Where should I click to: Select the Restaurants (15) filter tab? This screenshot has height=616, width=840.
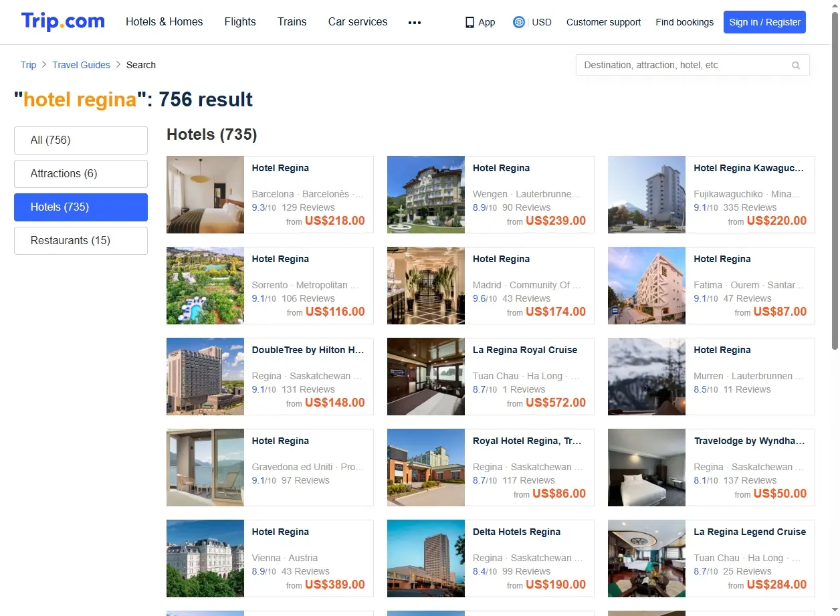81,241
